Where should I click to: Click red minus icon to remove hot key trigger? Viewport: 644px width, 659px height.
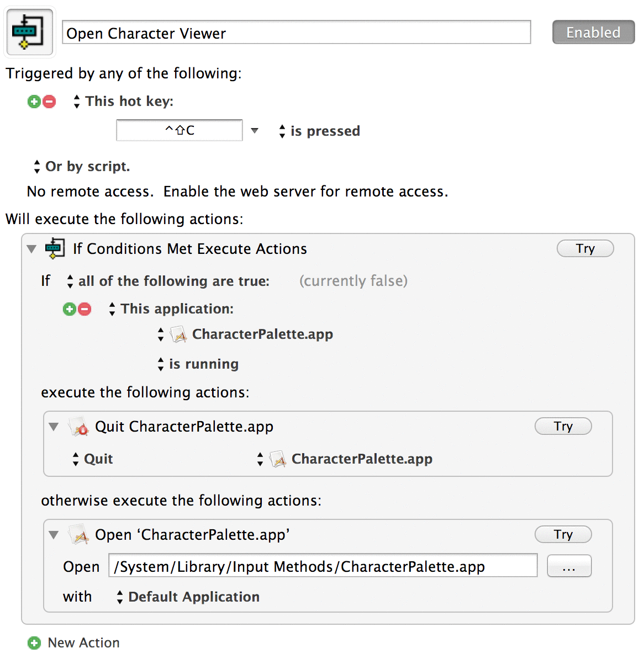[49, 102]
